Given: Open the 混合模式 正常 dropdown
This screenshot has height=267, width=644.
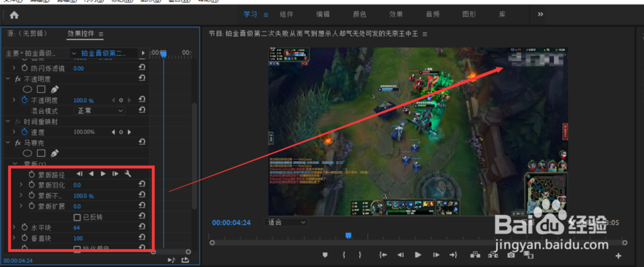Looking at the screenshot, I should coord(99,111).
